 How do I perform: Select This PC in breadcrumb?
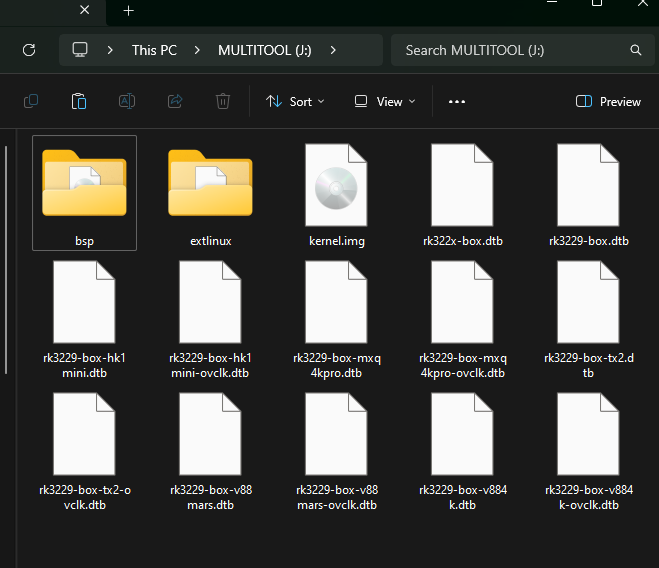(x=154, y=50)
